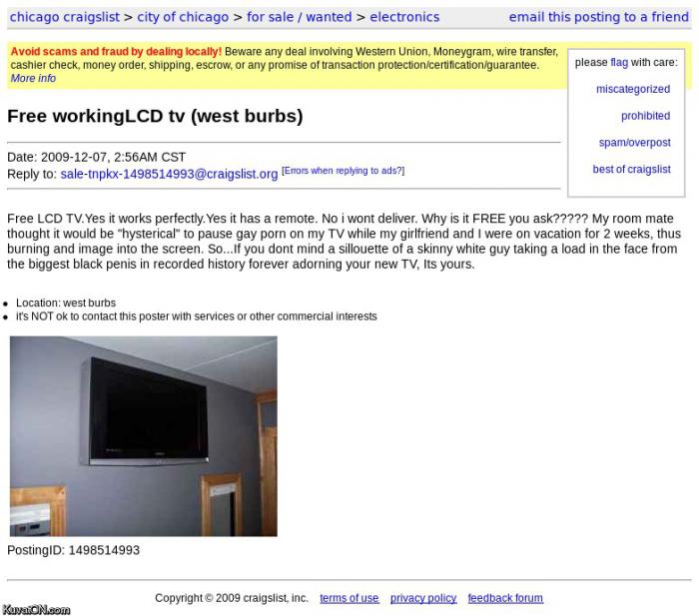This screenshot has height=616, width=699.
Task: Click the KuvatON.com watermark logo
Action: coord(36,609)
